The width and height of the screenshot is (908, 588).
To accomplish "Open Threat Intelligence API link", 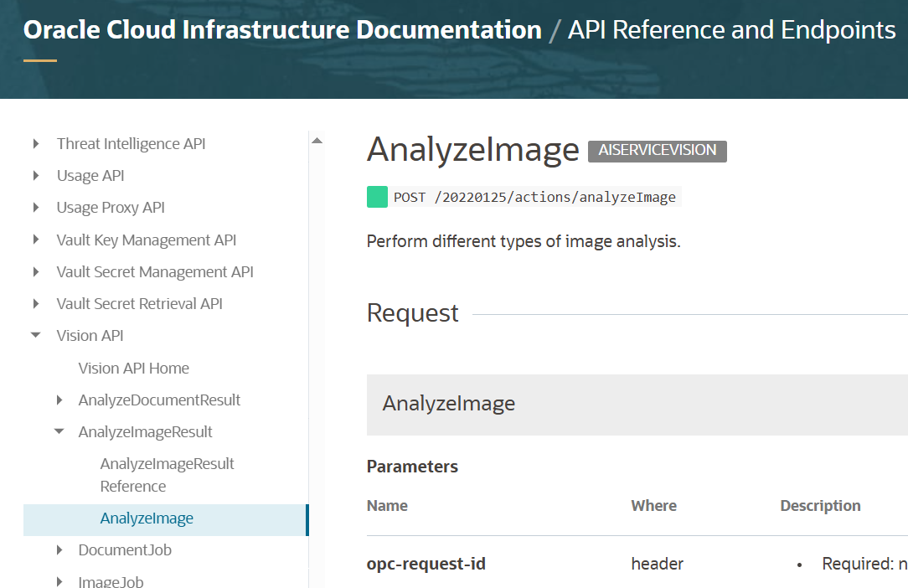I will 131,144.
